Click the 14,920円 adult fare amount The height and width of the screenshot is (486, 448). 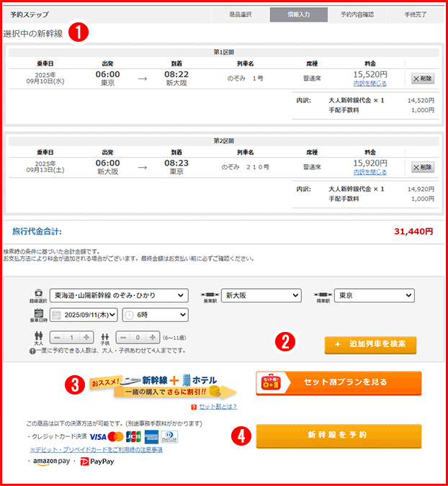(421, 189)
